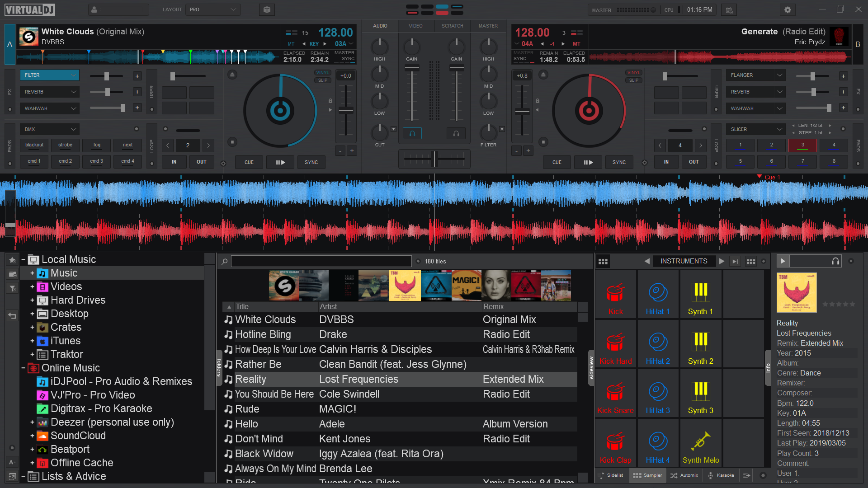Screen dimensions: 868x488
Task: Switch mixer to the SCRATCH tab
Action: click(x=452, y=26)
